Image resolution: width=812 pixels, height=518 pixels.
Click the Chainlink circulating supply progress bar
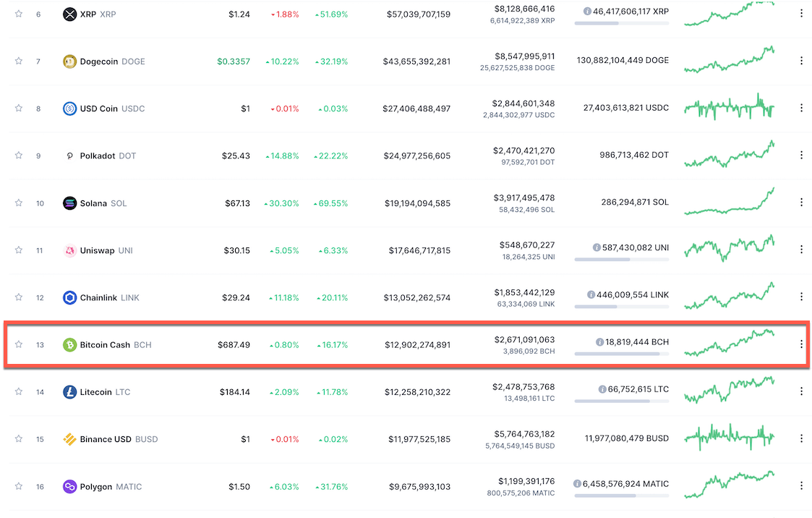(x=621, y=307)
